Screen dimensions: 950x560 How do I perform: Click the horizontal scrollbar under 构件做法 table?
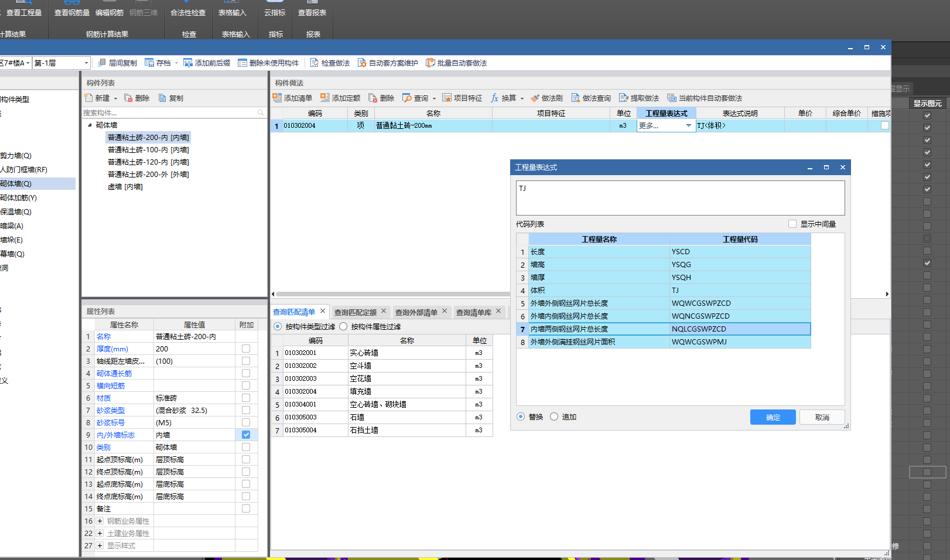pos(392,294)
